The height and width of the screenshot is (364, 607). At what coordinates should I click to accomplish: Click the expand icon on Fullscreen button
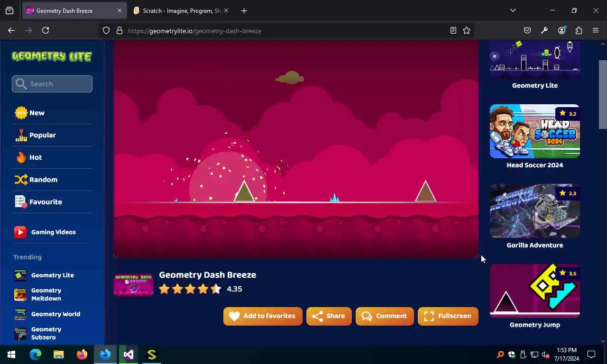click(x=429, y=316)
